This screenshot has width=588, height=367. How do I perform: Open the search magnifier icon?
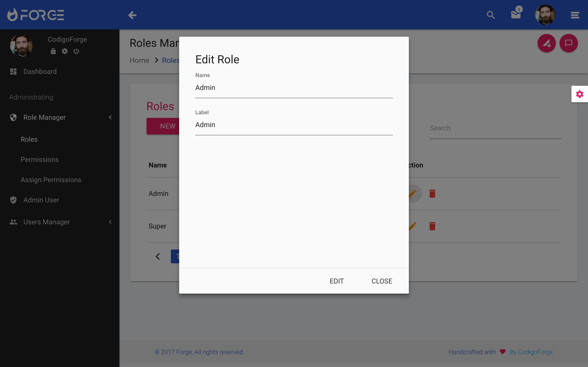tap(491, 15)
